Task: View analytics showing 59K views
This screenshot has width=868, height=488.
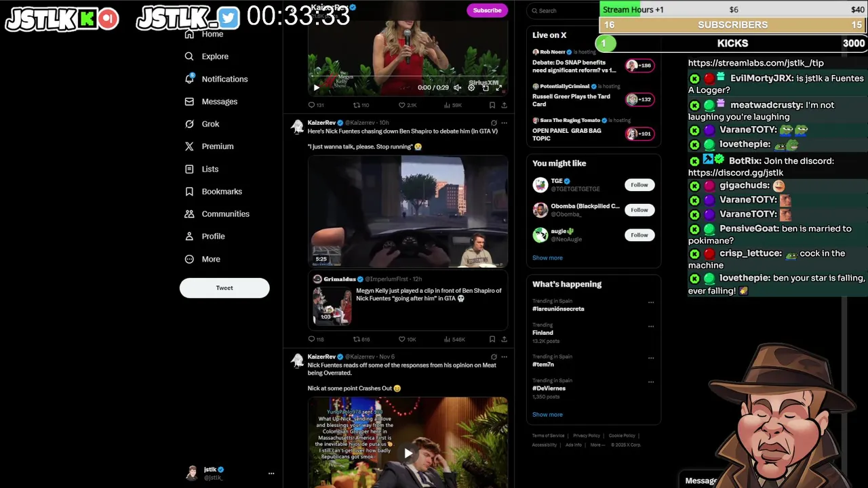Action: coord(452,105)
